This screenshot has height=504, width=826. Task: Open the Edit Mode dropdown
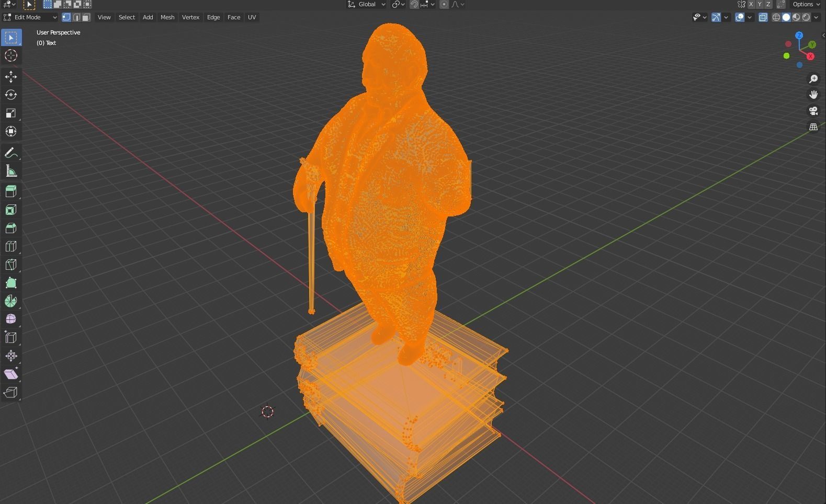coord(30,17)
